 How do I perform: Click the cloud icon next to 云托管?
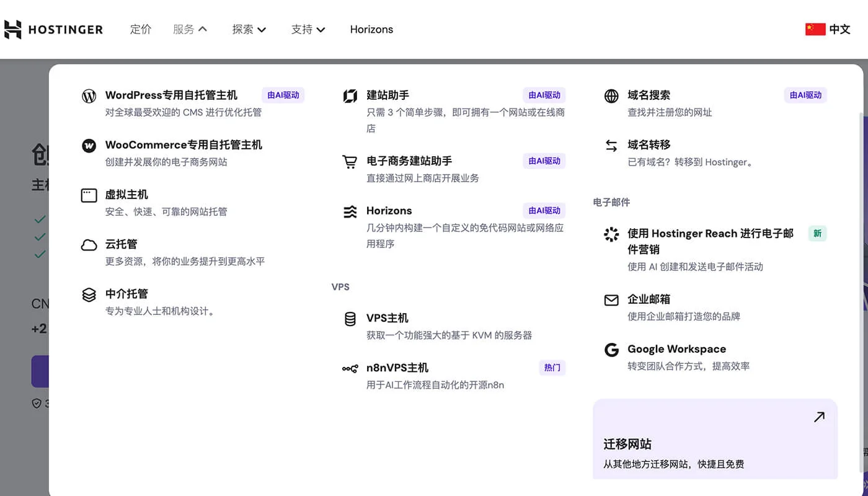click(89, 245)
